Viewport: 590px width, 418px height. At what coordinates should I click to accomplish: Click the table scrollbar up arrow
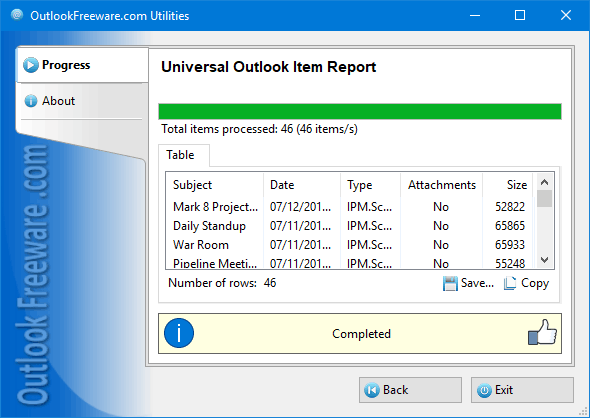click(x=544, y=182)
